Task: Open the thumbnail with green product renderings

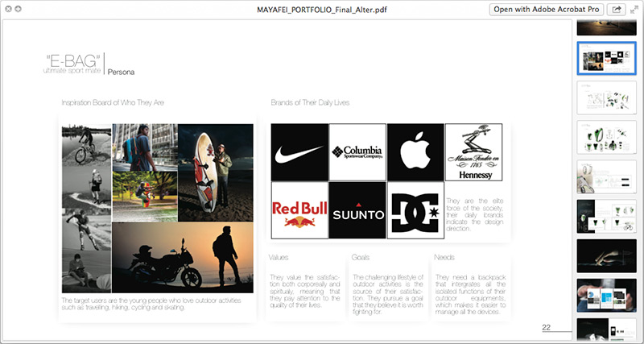Action: (606, 137)
